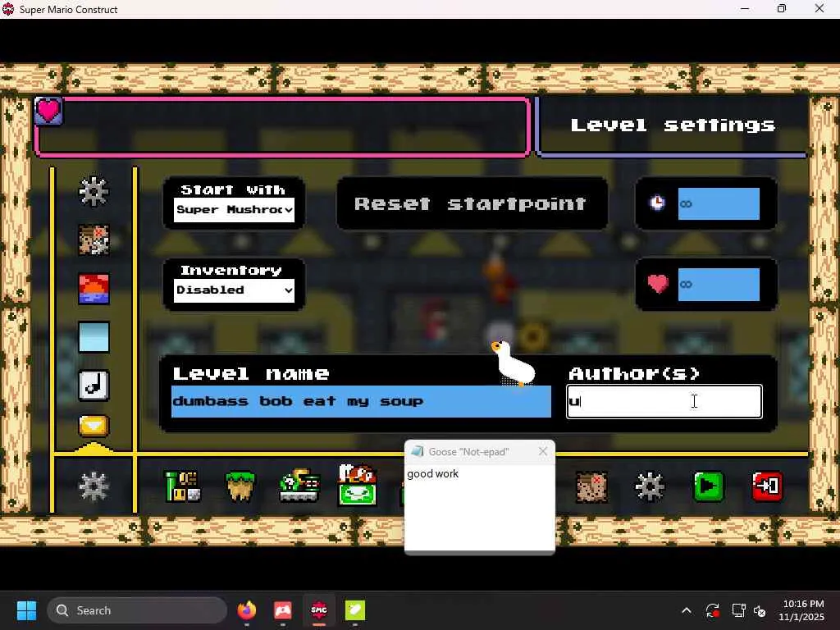Image resolution: width=840 pixels, height=630 pixels.
Task: Click the light blue sky gradient tile
Action: pos(94,337)
